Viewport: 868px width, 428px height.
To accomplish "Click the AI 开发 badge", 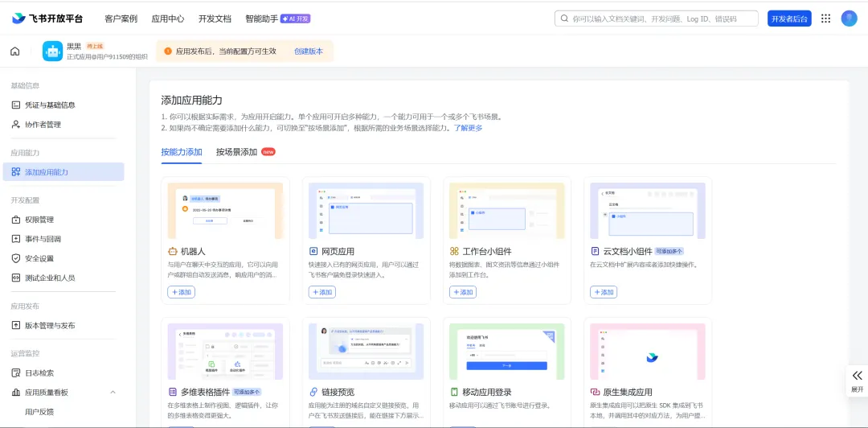I will coord(296,19).
